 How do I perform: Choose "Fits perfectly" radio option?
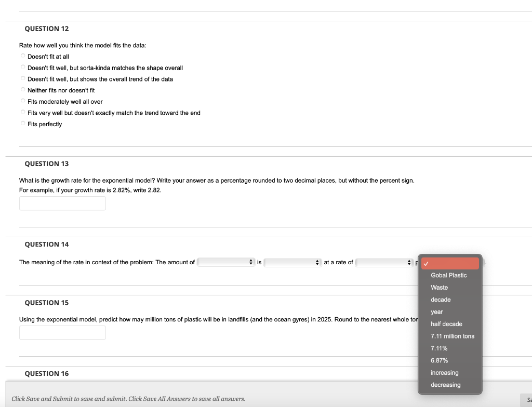pyautogui.click(x=23, y=124)
